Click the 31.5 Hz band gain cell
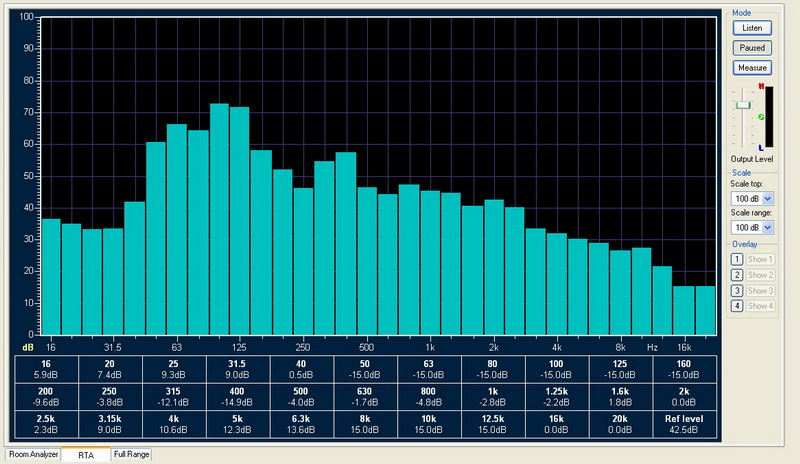Screen dimensions: 800x464 (x=237, y=370)
